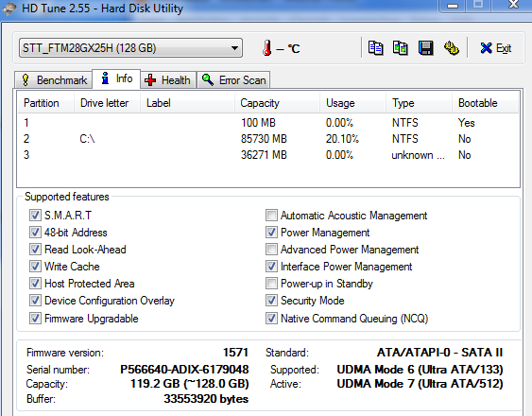Click the Usage column header
This screenshot has width=532, height=416.
[352, 103]
